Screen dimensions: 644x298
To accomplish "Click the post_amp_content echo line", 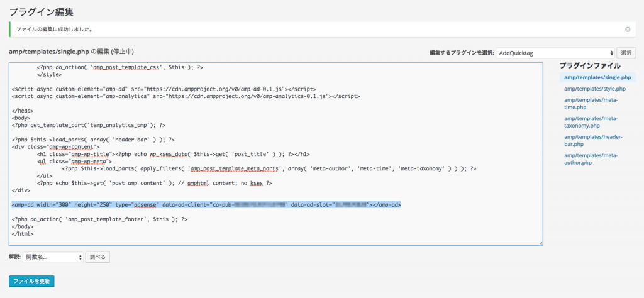I will 155,183.
